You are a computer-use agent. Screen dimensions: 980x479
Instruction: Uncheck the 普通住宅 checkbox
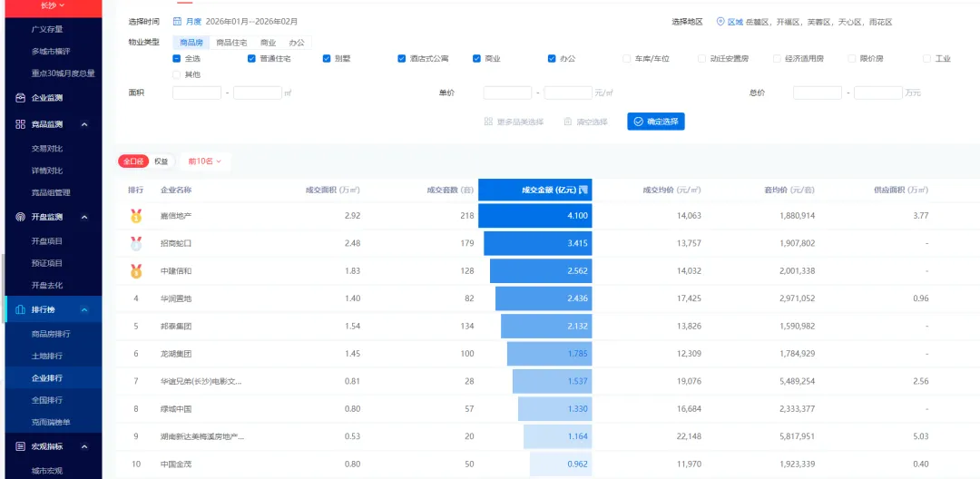click(x=251, y=59)
